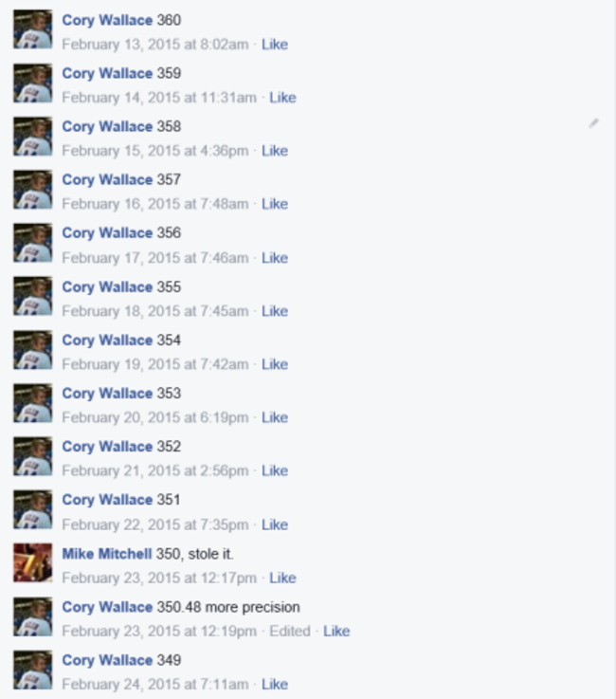The height and width of the screenshot is (699, 616).
Task: Like the comment "349"
Action: pos(275,684)
